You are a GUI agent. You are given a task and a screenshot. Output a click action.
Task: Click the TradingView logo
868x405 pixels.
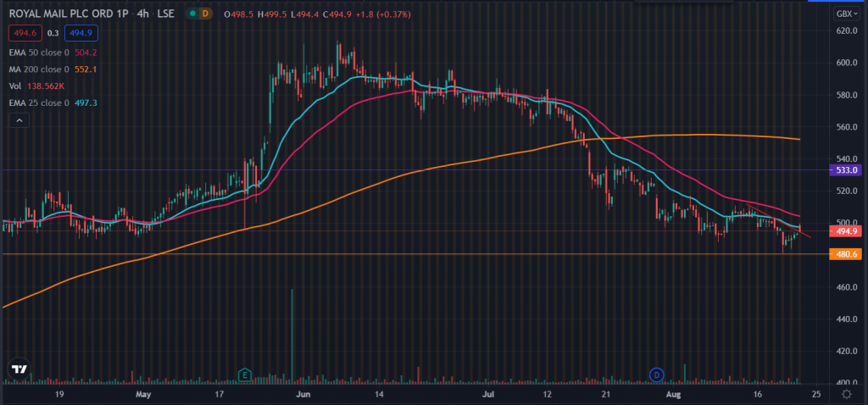[x=19, y=369]
